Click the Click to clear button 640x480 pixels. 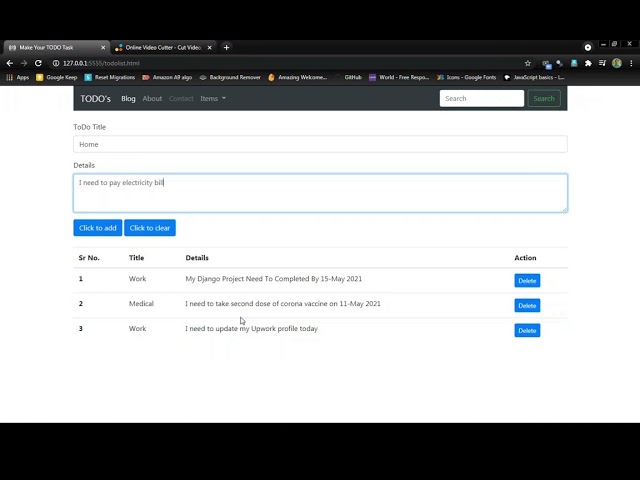tap(150, 228)
